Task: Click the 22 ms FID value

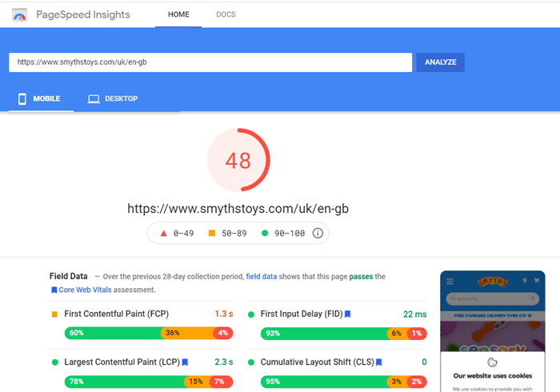Action: click(x=414, y=314)
